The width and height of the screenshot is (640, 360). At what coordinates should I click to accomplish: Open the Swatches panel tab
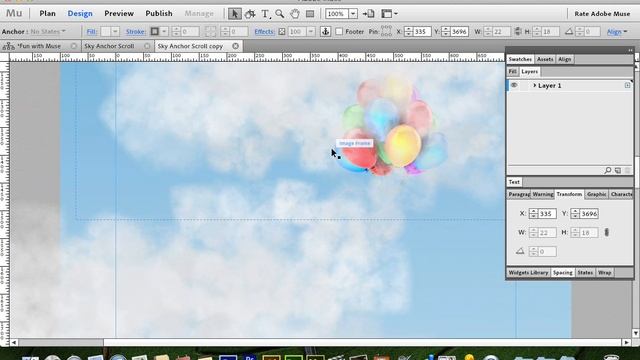520,59
